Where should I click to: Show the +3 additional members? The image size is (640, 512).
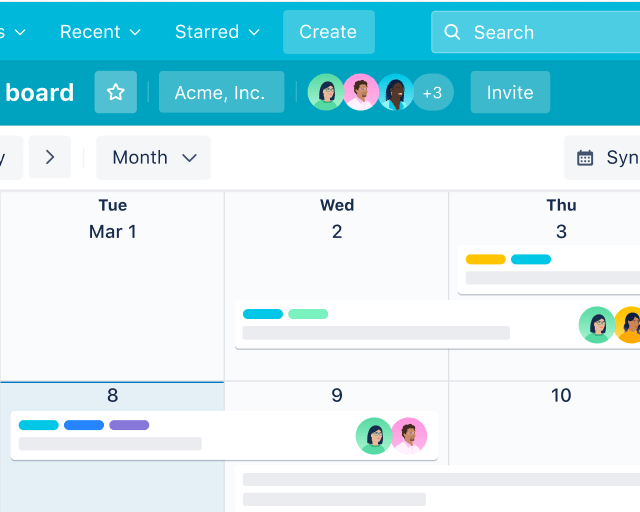tap(433, 92)
